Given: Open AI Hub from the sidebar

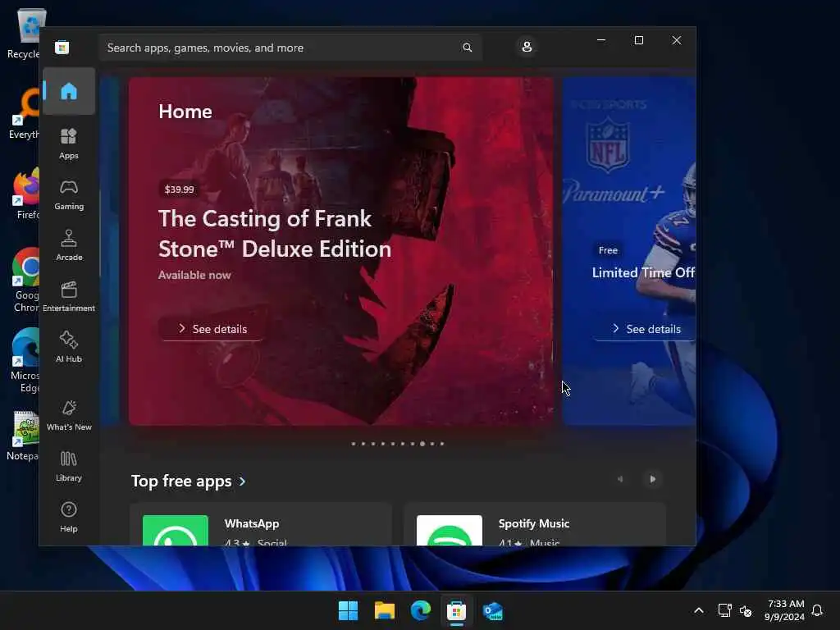Looking at the screenshot, I should (x=69, y=347).
